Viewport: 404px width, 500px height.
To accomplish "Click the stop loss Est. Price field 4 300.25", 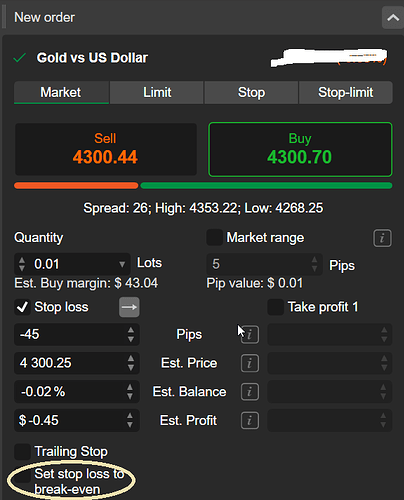I will pyautogui.click(x=77, y=363).
